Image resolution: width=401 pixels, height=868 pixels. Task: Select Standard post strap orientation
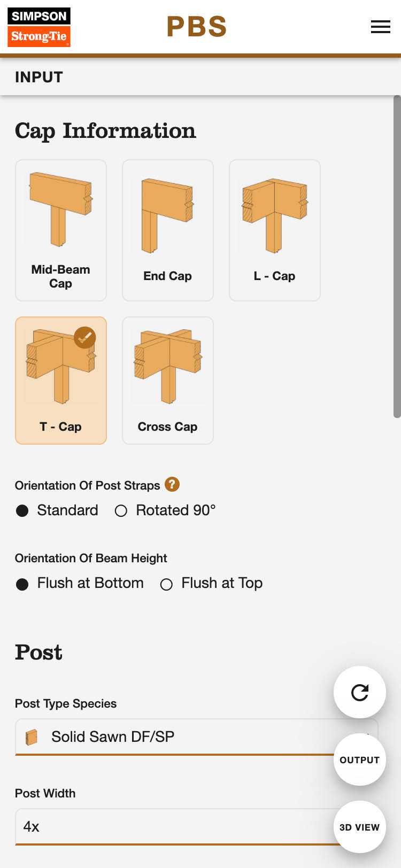pyautogui.click(x=22, y=510)
